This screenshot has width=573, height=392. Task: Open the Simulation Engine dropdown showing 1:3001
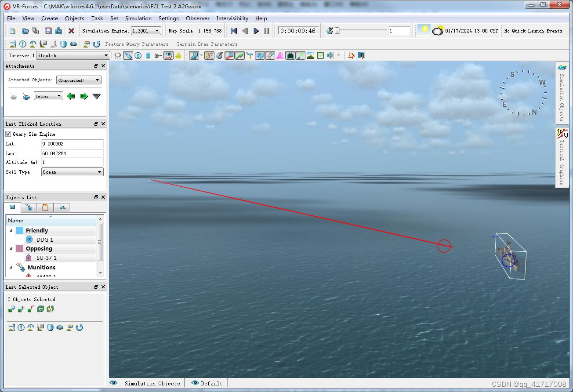(x=146, y=31)
